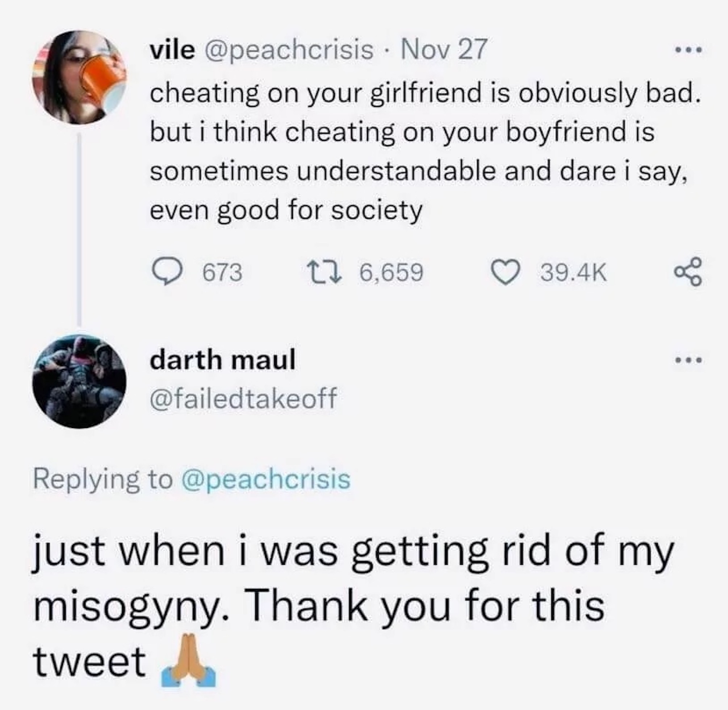Click the 6,659 retweets count

[x=391, y=272]
